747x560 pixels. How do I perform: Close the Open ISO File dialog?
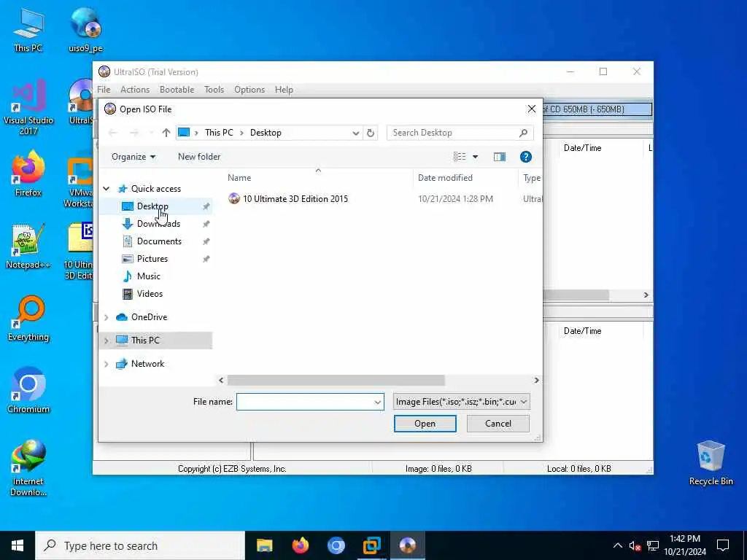coord(532,109)
